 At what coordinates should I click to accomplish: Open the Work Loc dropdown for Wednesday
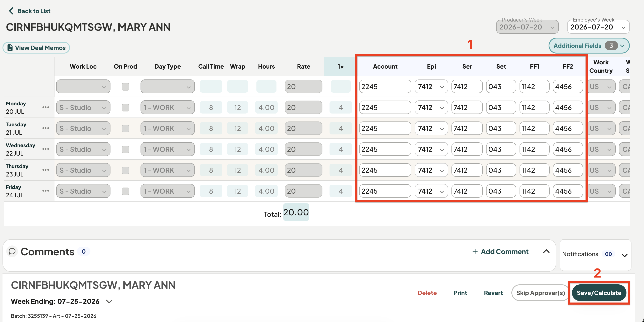click(x=83, y=149)
